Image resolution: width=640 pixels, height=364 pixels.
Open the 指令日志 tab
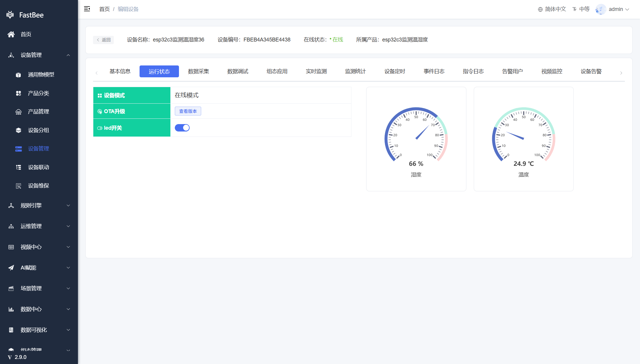click(x=473, y=71)
